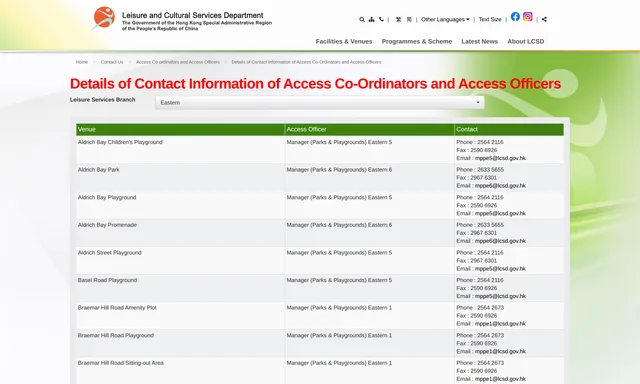Open the Programmes & Scheme menu
The width and height of the screenshot is (640, 384).
[417, 41]
